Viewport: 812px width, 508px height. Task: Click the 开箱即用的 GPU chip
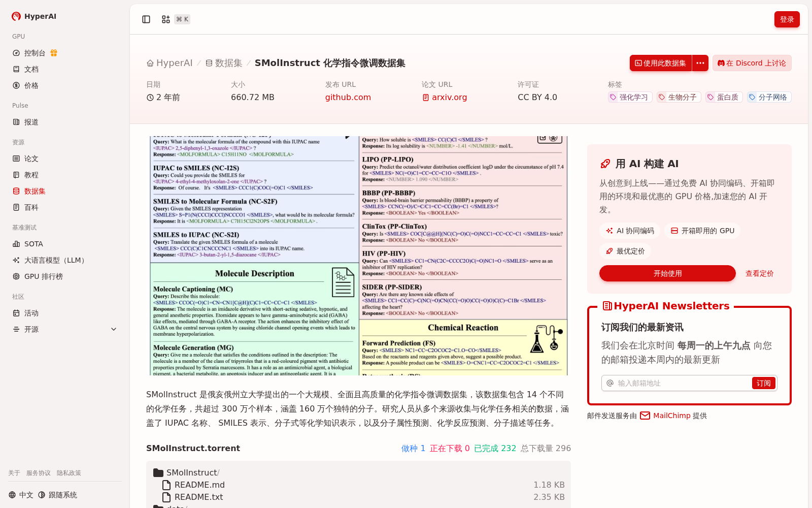click(x=702, y=231)
